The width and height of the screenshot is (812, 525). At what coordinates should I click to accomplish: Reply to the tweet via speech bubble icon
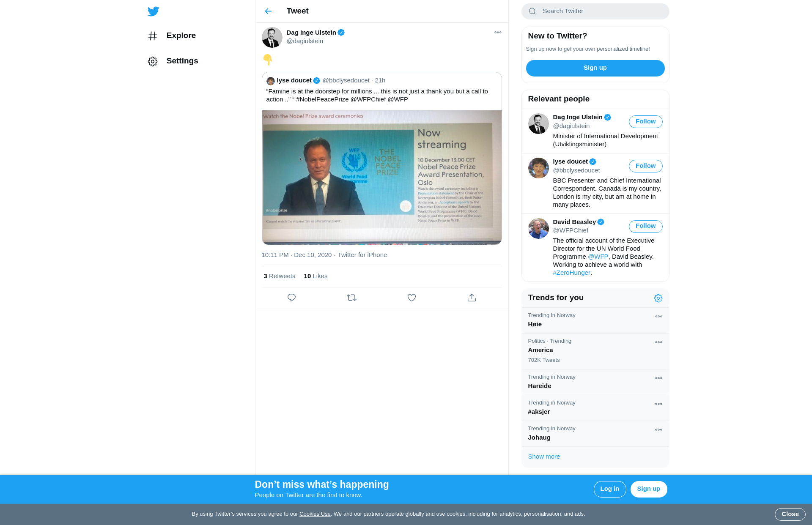pyautogui.click(x=291, y=298)
